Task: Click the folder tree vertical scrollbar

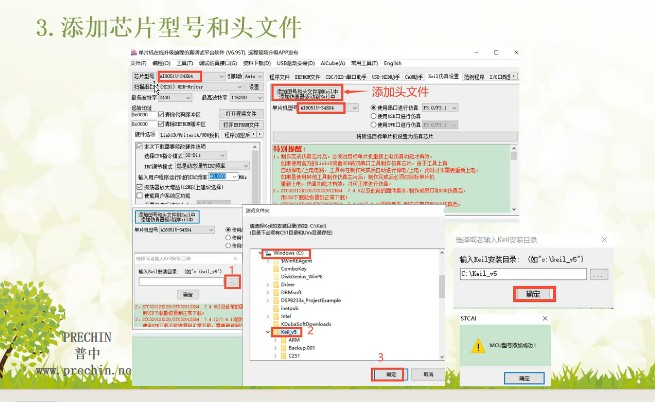Action: (x=442, y=305)
